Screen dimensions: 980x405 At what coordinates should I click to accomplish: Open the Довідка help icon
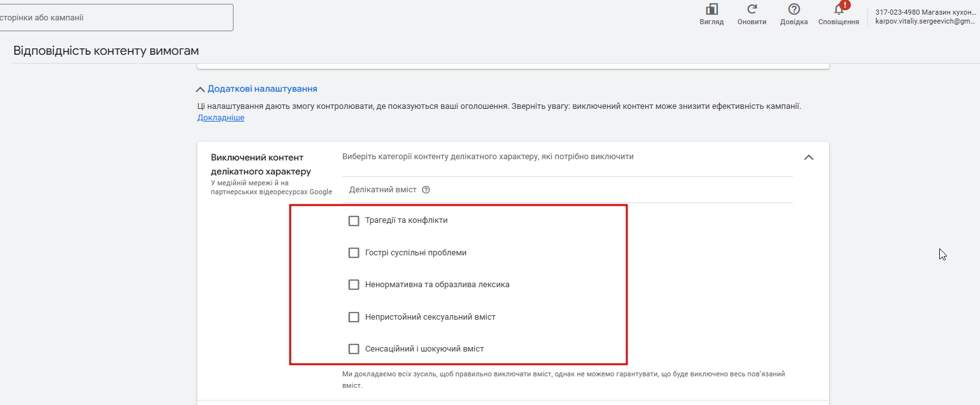(x=794, y=10)
